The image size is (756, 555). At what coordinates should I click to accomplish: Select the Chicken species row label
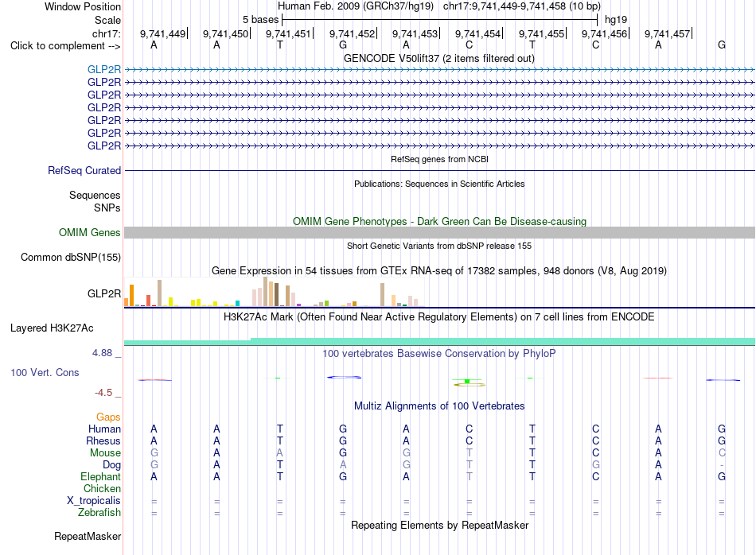102,488
